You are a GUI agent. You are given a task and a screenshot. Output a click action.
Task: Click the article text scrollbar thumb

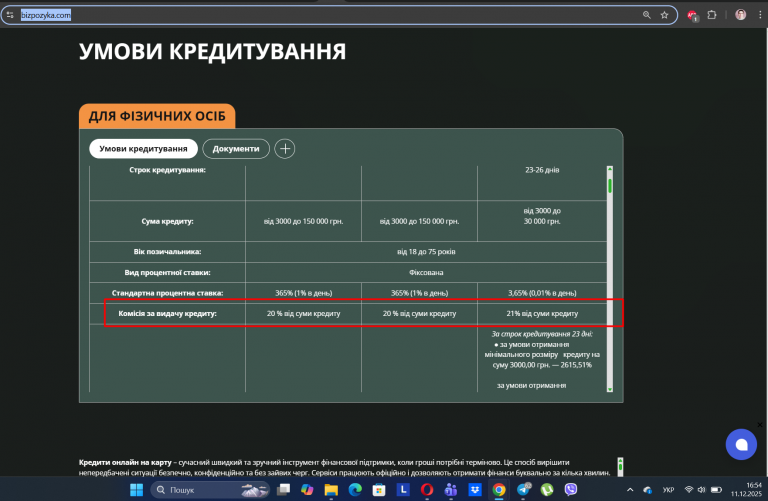coord(620,467)
